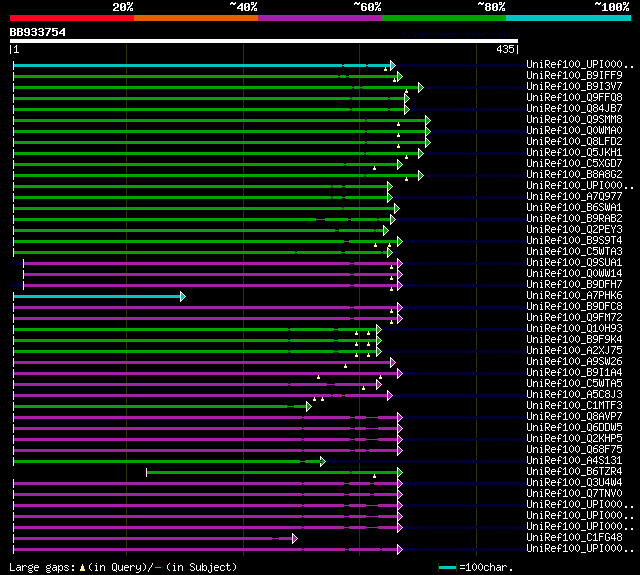Click the arrowhead ending the UniRef100_B9I3V7 alignment
The width and height of the screenshot is (640, 575).
[420, 87]
